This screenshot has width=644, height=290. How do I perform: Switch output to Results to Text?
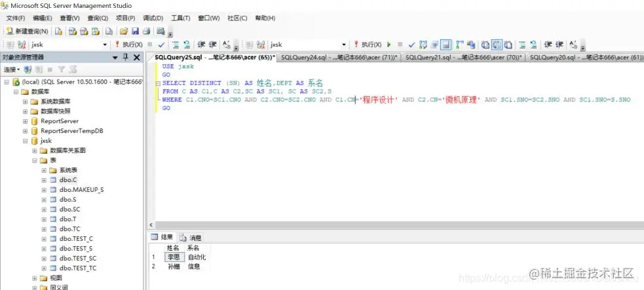coord(485,45)
